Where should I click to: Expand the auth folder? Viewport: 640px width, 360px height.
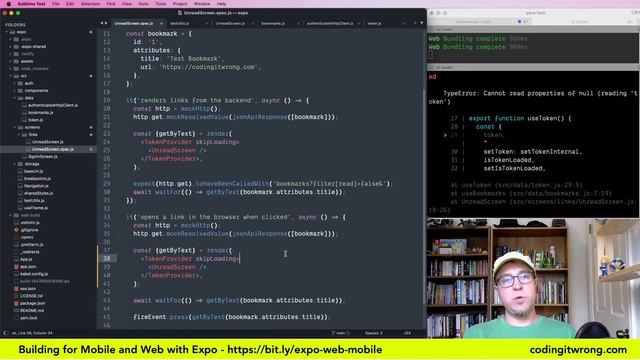(15, 83)
